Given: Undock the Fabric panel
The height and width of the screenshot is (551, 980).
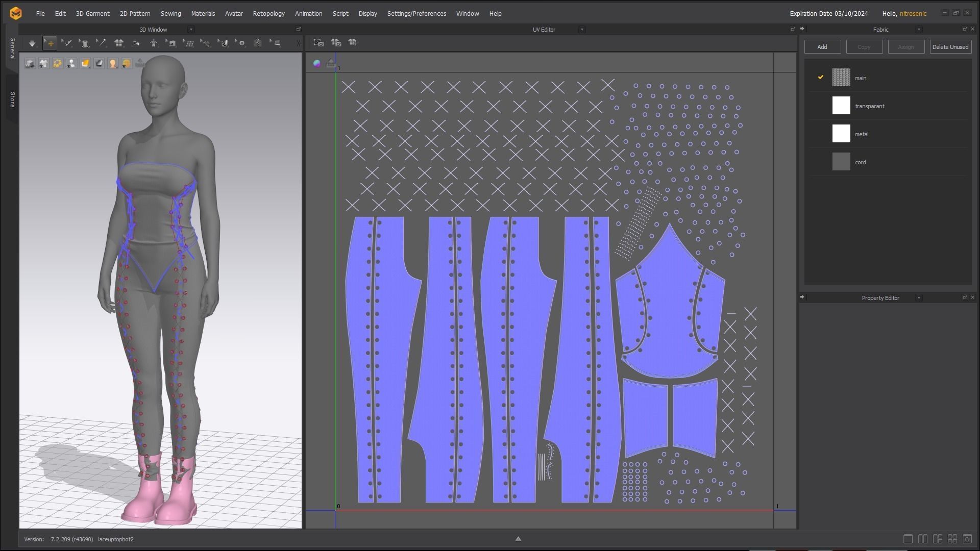Looking at the screenshot, I should pyautogui.click(x=965, y=29).
